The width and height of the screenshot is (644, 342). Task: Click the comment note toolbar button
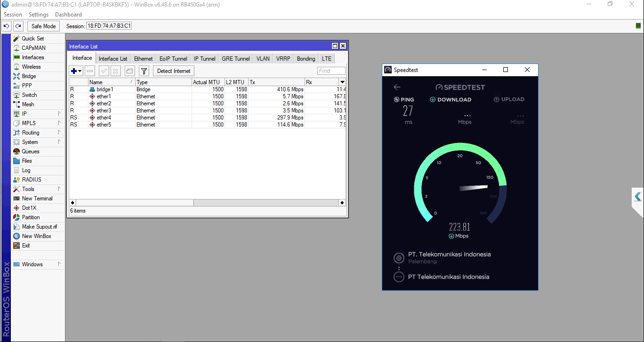click(129, 71)
